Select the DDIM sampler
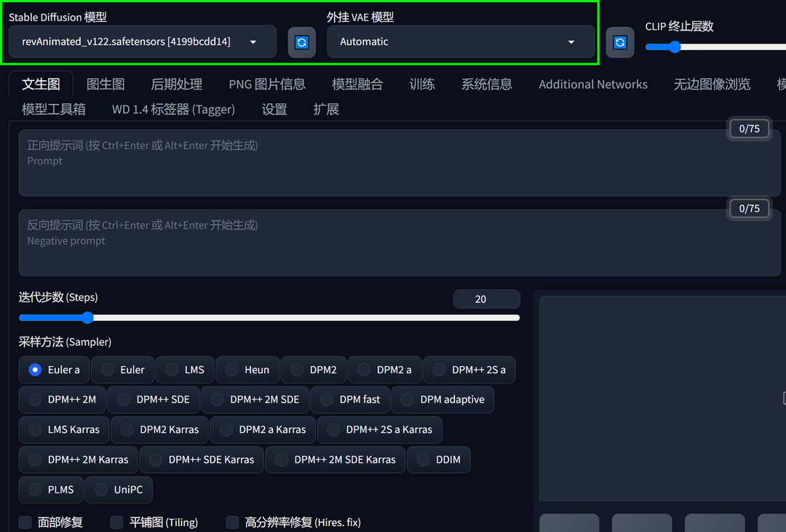This screenshot has height=532, width=786. (438, 459)
